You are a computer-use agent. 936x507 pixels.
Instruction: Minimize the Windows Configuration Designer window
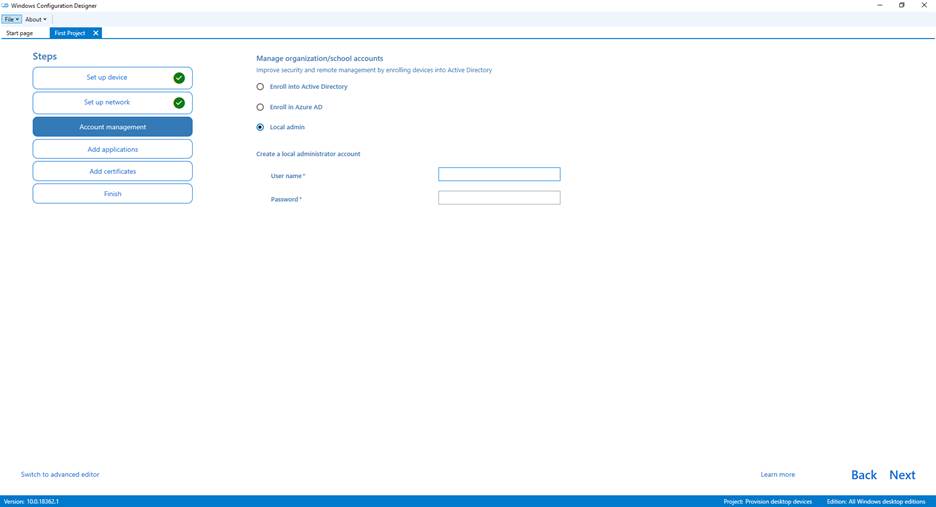coord(879,5)
